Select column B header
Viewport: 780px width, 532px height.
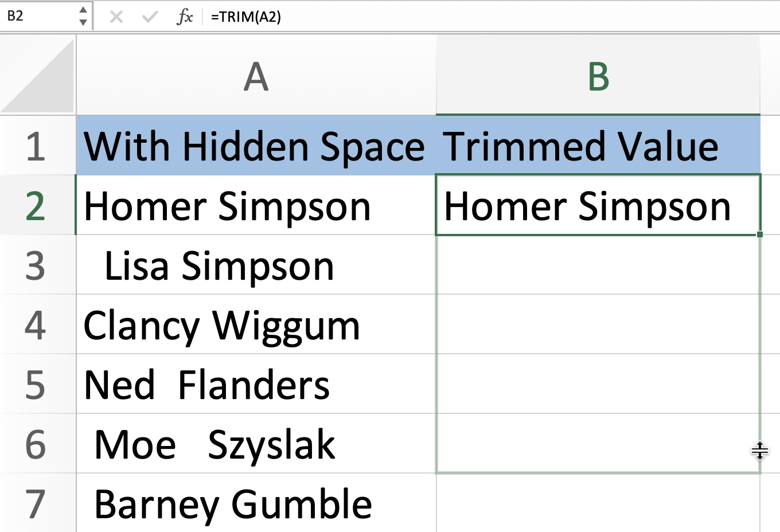pyautogui.click(x=598, y=75)
